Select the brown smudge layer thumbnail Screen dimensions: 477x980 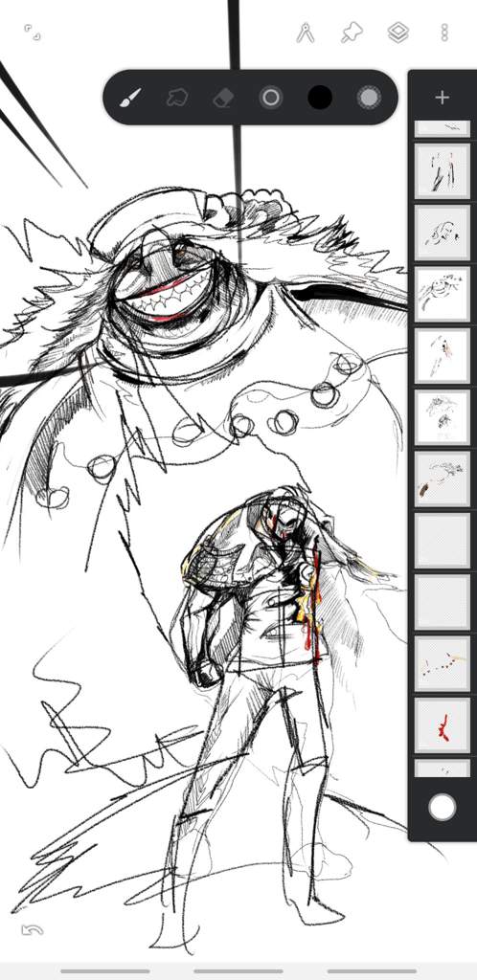(442, 479)
